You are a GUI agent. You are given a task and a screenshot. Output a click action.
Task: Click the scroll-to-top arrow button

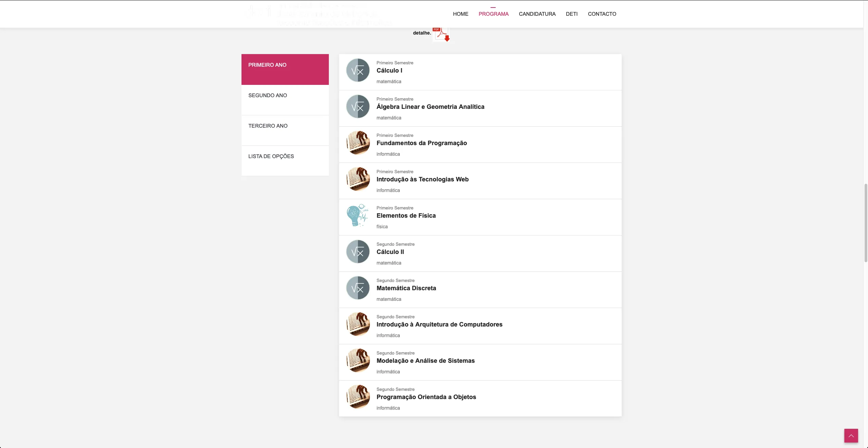[851, 436]
